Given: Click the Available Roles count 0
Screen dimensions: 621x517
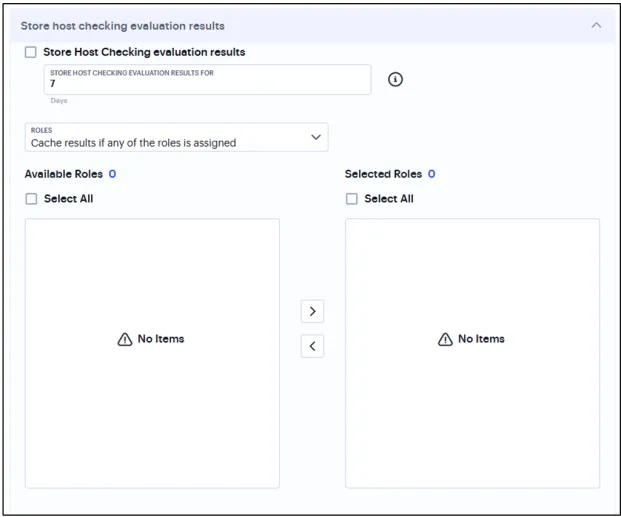Looking at the screenshot, I should (x=112, y=174).
